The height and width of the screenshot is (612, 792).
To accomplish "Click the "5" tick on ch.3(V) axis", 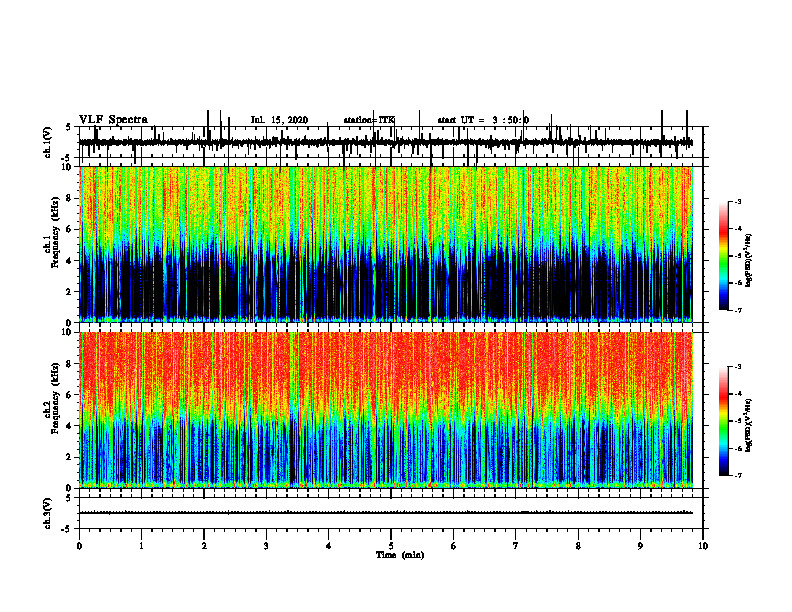I will pyautogui.click(x=70, y=498).
